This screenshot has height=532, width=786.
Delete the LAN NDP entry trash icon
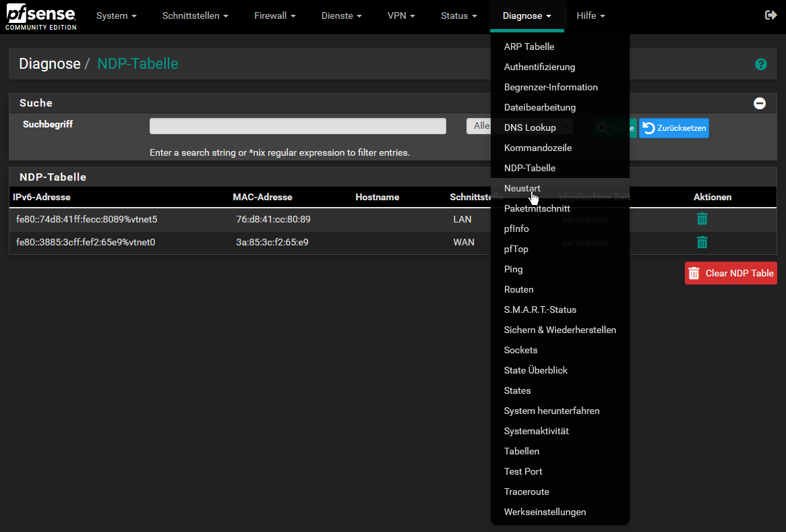click(x=702, y=219)
